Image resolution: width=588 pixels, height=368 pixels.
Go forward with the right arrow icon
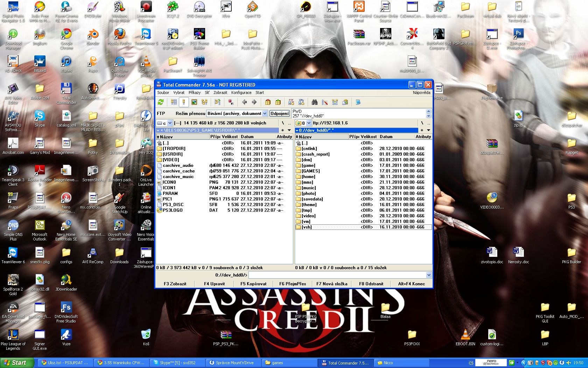(254, 102)
